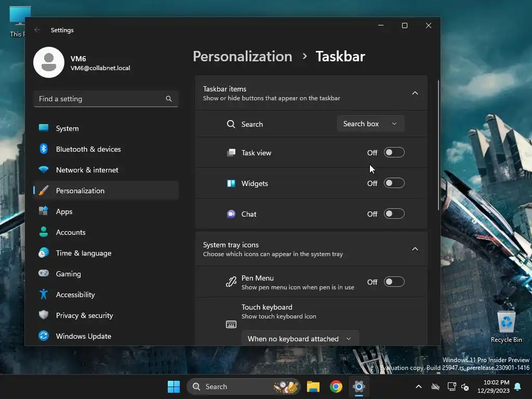Viewport: 532px width, 399px height.
Task: Click the Wi-Fi Network icon in sidebar
Action: click(x=44, y=169)
